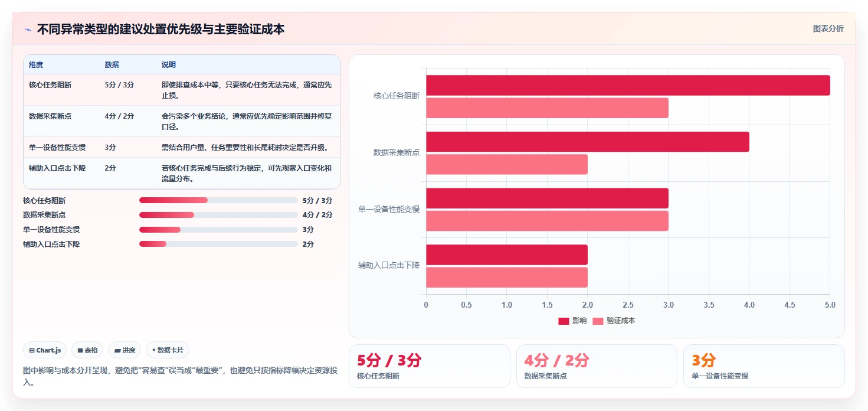Click the 辅助入口点击下降 axis label in chart
This screenshot has height=411, width=868.
pos(389,266)
